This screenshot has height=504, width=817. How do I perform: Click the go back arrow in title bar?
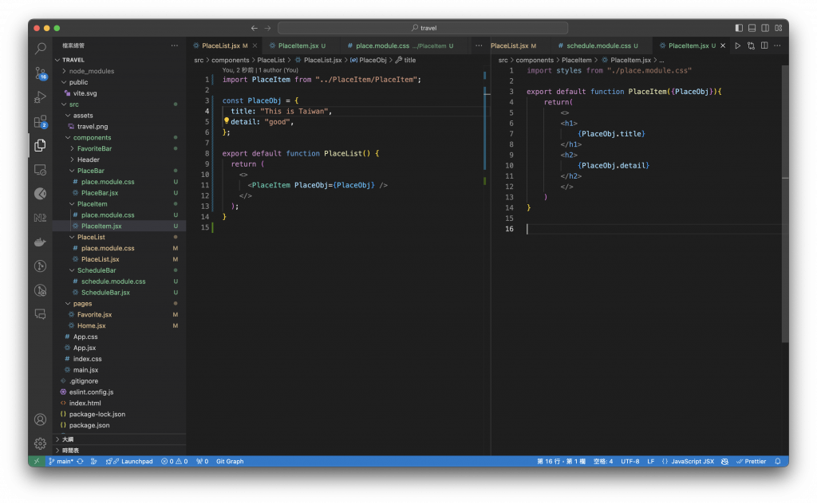tap(255, 28)
